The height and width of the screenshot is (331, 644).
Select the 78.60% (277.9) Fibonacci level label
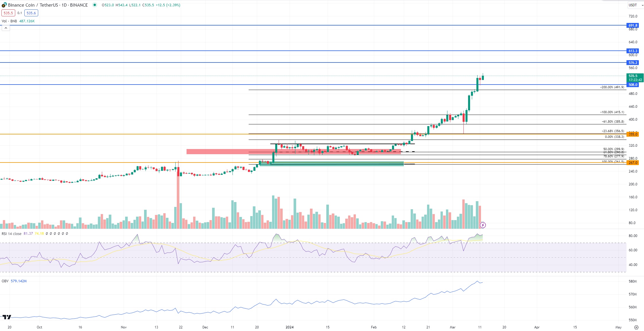614,156
